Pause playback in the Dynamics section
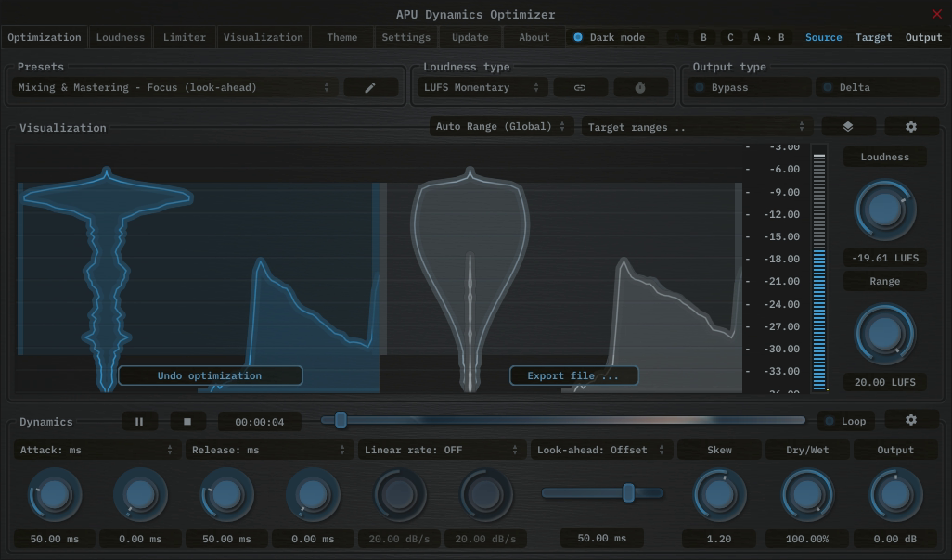952x560 pixels. (139, 421)
